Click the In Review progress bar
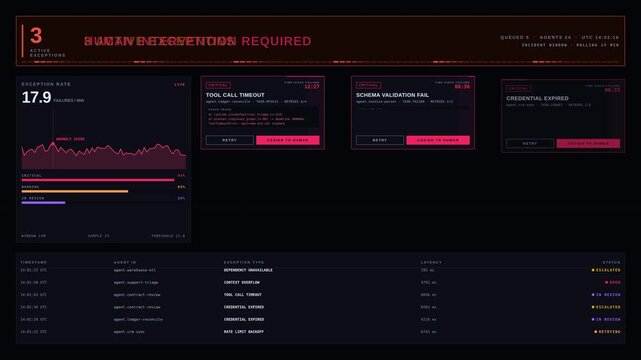The height and width of the screenshot is (360, 641). [43, 203]
